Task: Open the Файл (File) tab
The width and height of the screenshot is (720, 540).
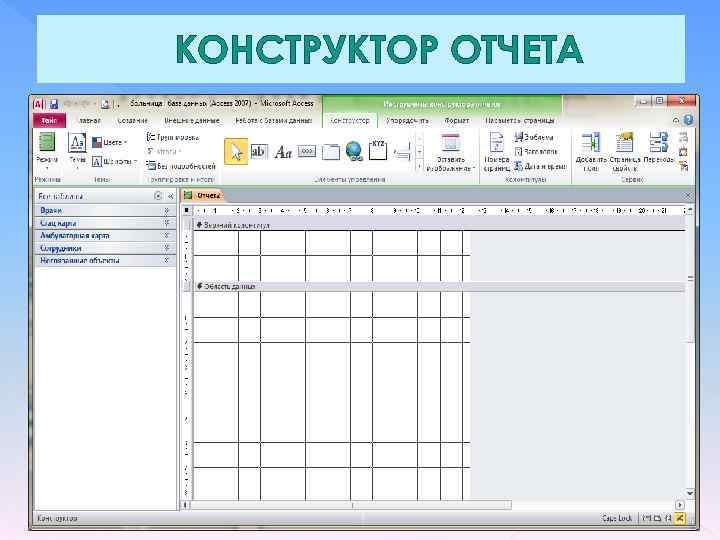Action: (x=49, y=121)
